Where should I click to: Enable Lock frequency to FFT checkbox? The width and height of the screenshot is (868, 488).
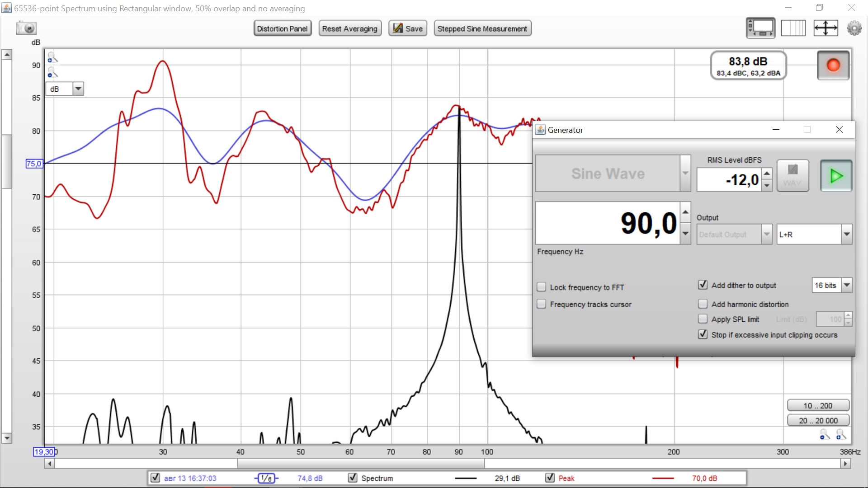click(x=541, y=287)
